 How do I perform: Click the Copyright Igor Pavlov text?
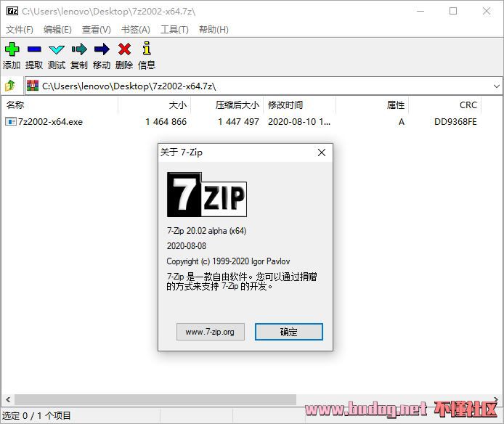[x=228, y=261]
